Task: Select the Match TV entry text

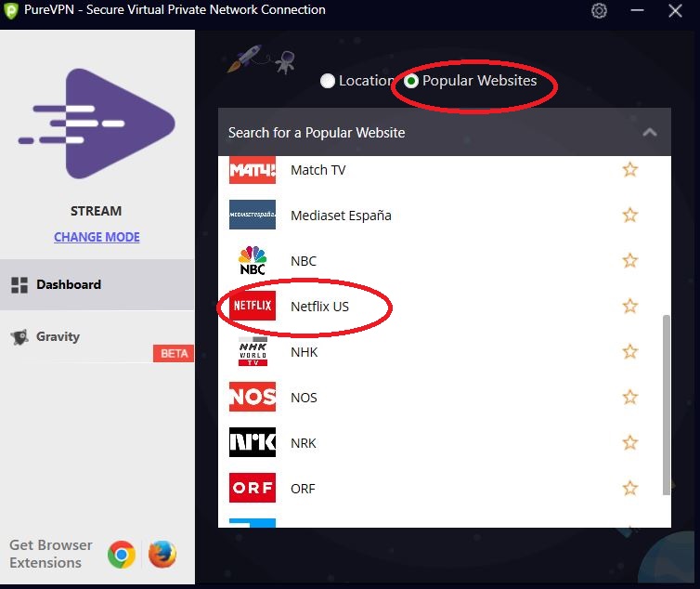Action: click(318, 170)
